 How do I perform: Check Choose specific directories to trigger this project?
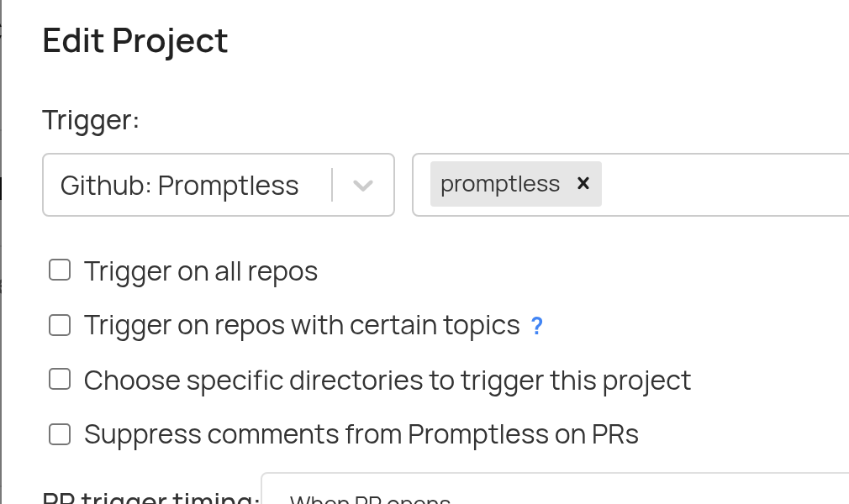pos(60,379)
